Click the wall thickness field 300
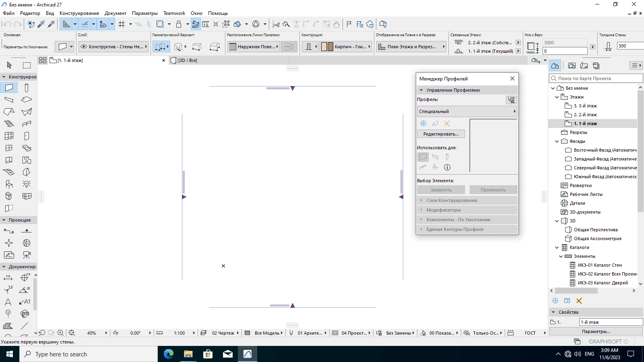644x362 pixels. click(x=630, y=46)
